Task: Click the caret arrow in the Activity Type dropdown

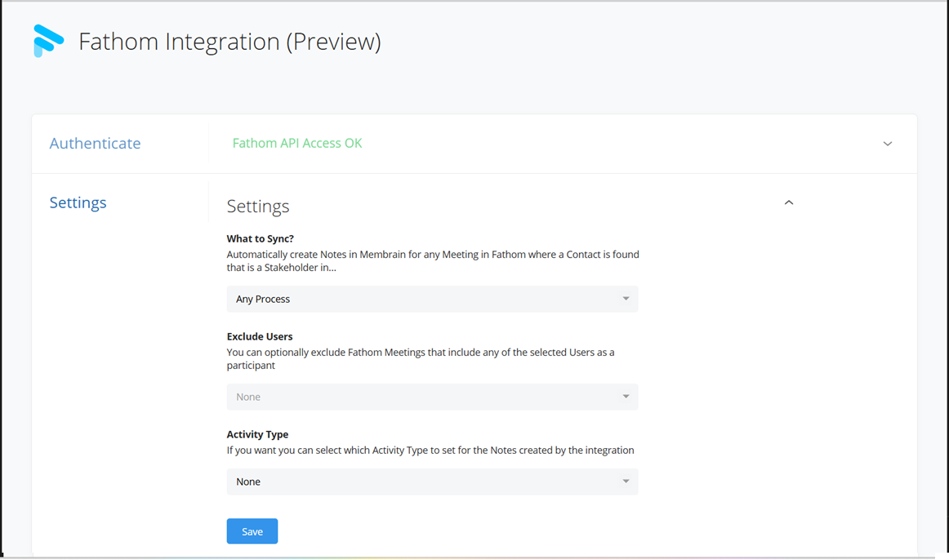Action: [x=626, y=482]
